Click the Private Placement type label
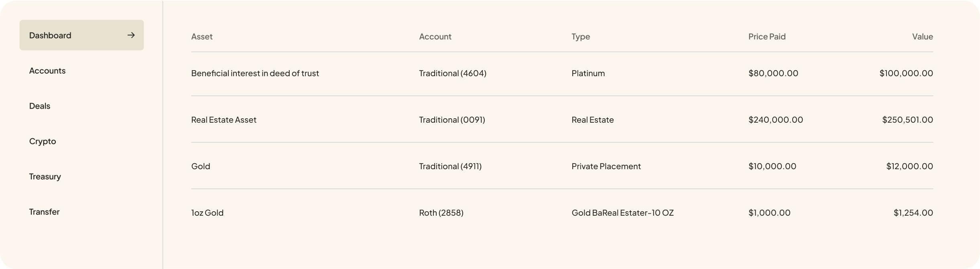Screen dimensions: 980x269 (606, 166)
